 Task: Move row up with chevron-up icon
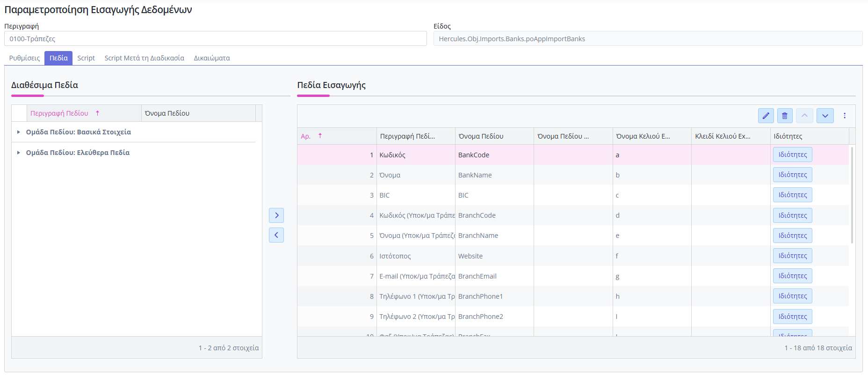click(804, 116)
